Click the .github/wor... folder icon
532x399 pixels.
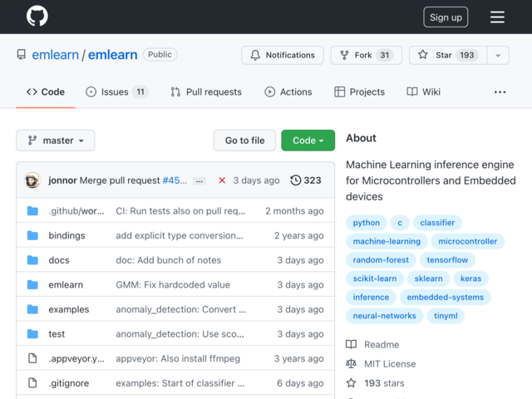[32, 210]
